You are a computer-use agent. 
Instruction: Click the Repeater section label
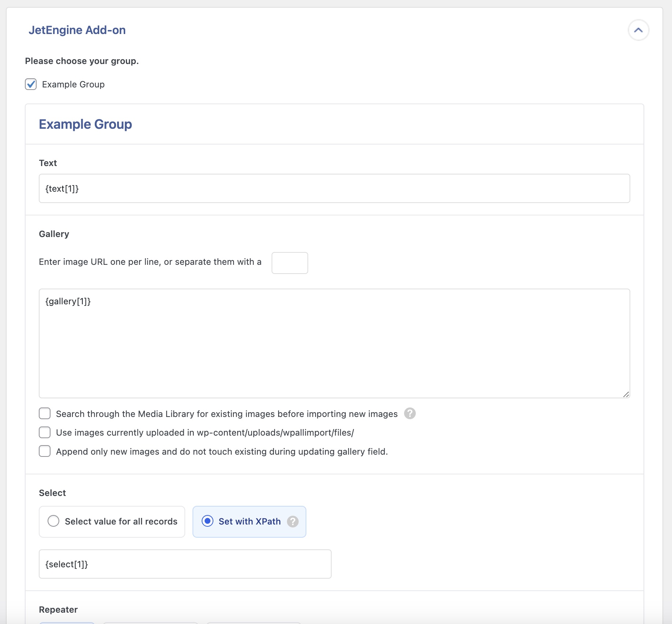[x=58, y=610]
